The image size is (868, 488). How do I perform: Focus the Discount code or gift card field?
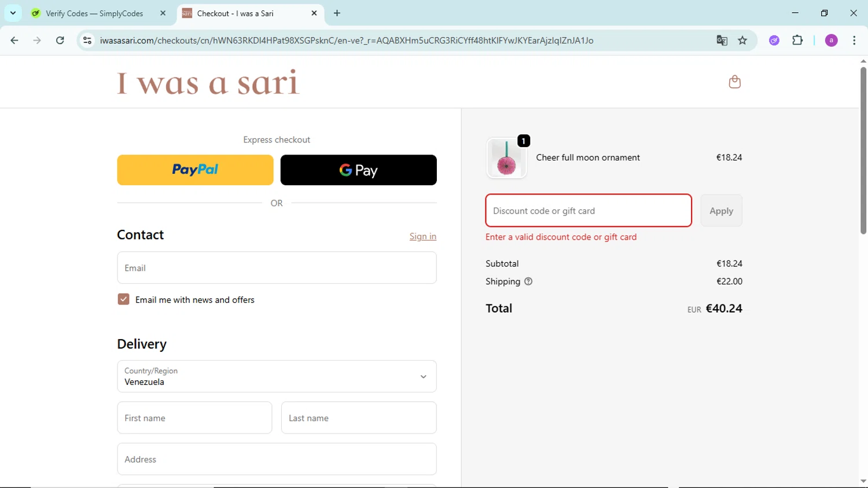(589, 211)
